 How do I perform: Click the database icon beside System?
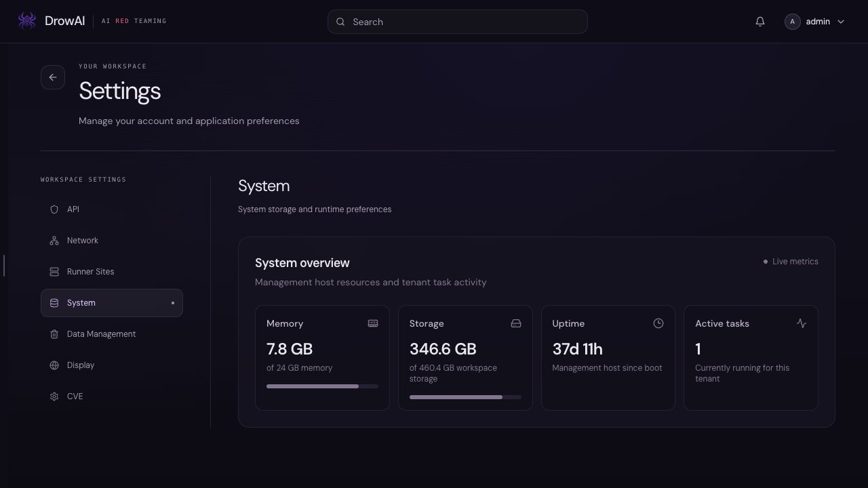(54, 303)
